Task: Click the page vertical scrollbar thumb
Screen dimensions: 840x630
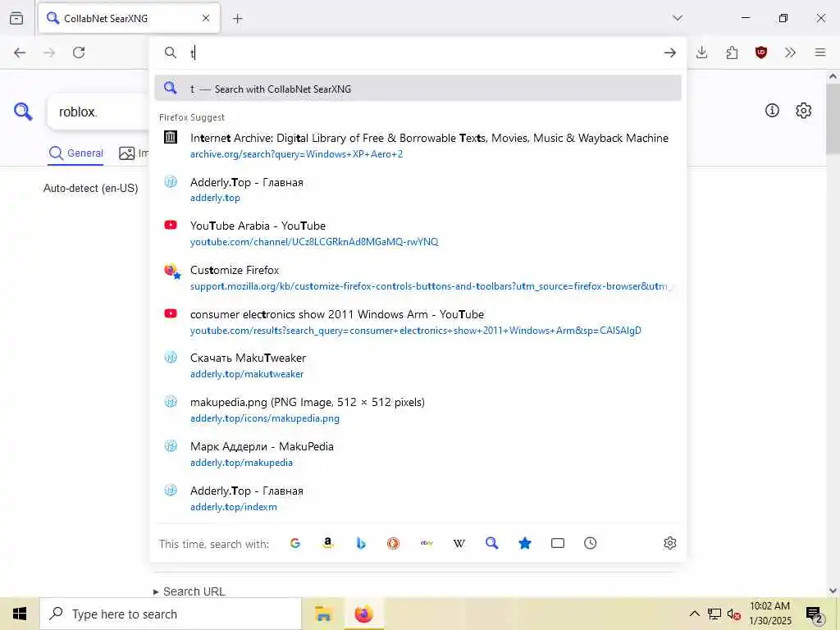Action: (833, 119)
